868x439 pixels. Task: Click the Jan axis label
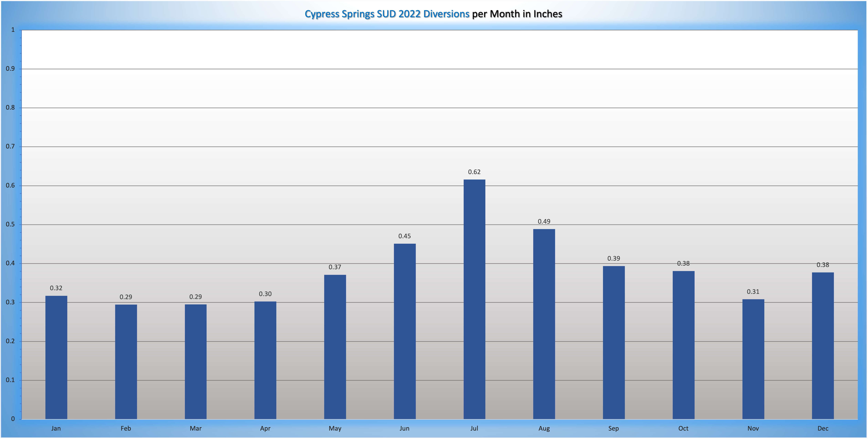point(56,429)
